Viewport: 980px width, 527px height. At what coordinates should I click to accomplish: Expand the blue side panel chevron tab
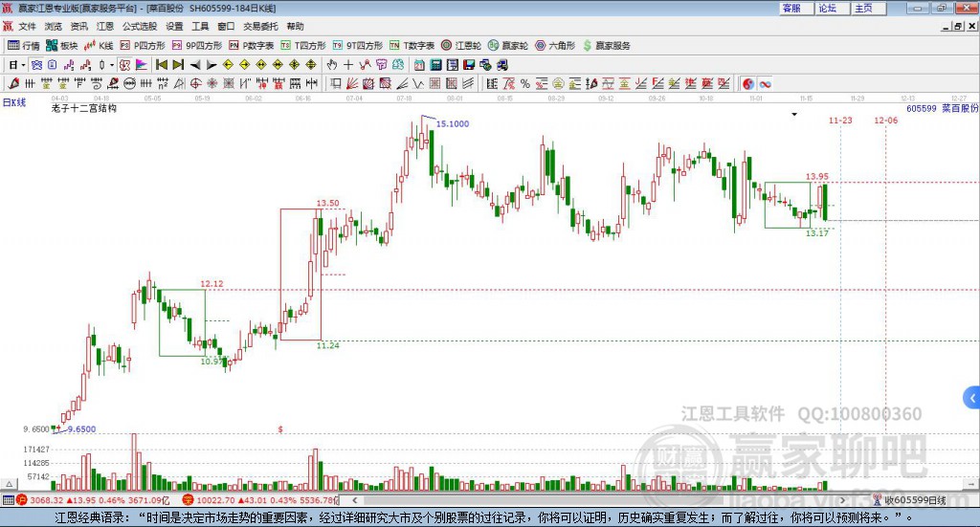[972, 398]
